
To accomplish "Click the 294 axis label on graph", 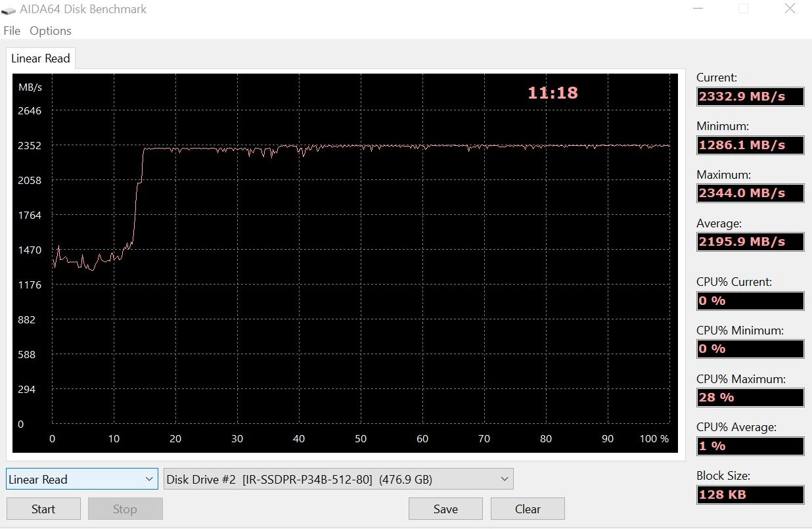I will click(26, 390).
